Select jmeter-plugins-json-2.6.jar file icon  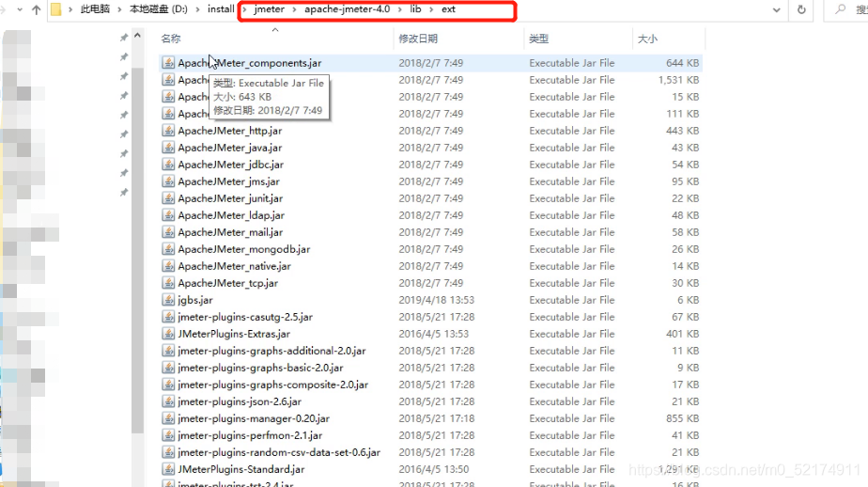click(168, 401)
